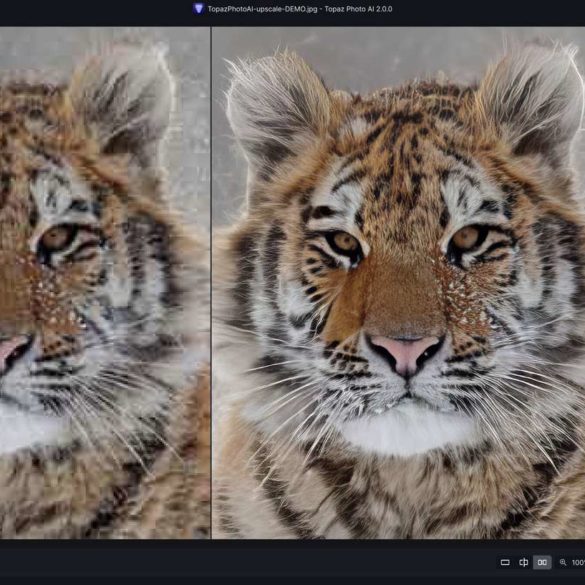Click the vertical divider between the previews
This screenshot has width=585, height=585.
pos(211,282)
